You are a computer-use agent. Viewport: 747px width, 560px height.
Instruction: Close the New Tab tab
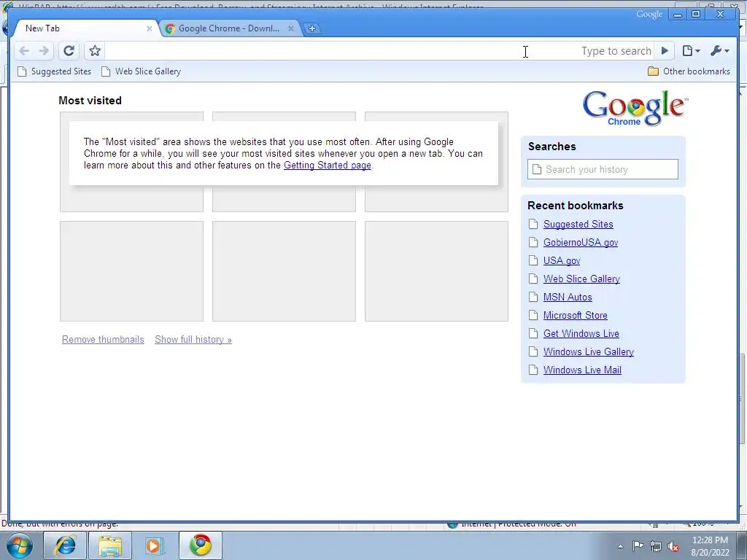pos(149,28)
